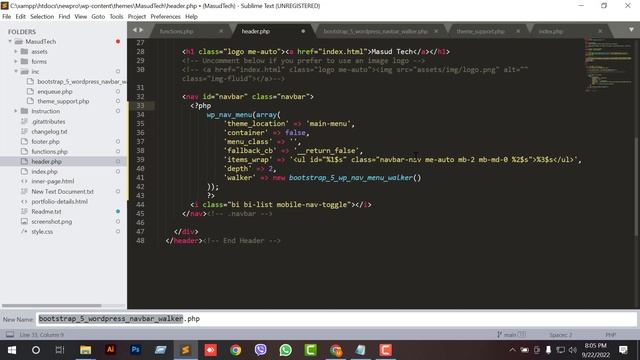Open WhatsApp from taskbar

pyautogui.click(x=286, y=350)
